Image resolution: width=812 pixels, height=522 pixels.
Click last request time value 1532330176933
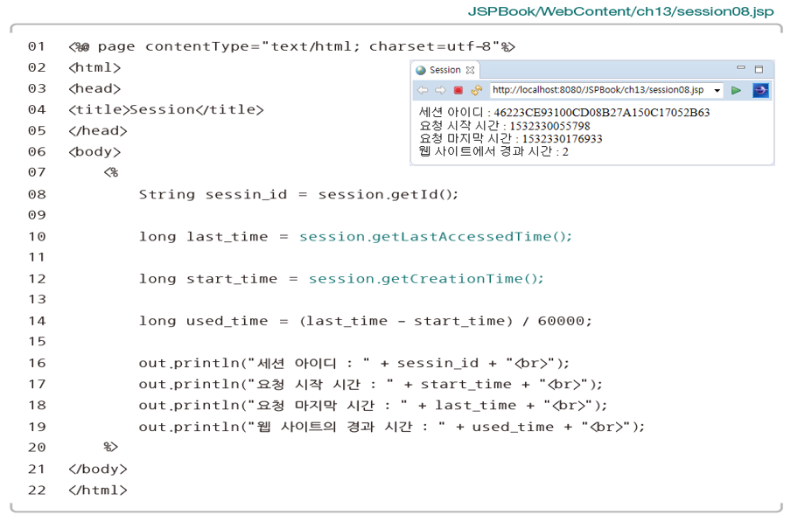(562, 139)
